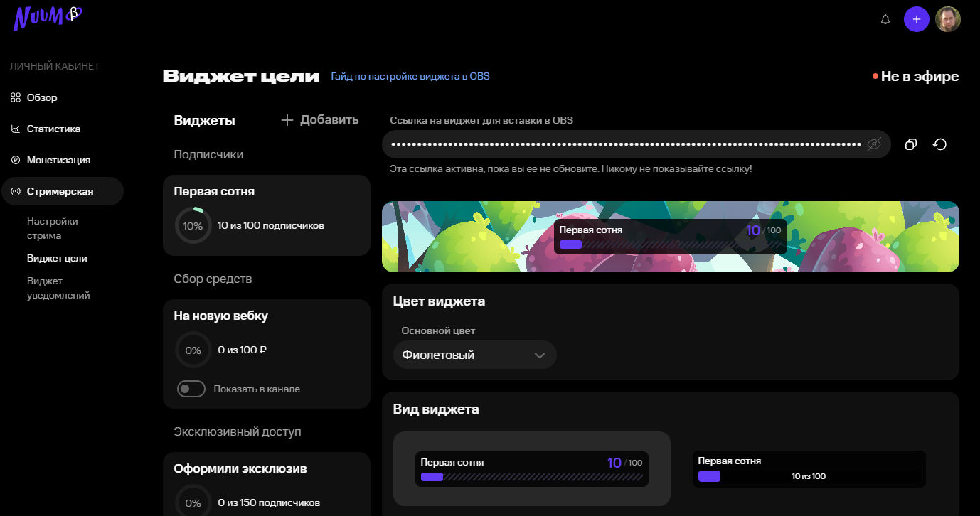The width and height of the screenshot is (980, 516).
Task: Collapse the Стримерская sidebar section
Action: click(61, 191)
